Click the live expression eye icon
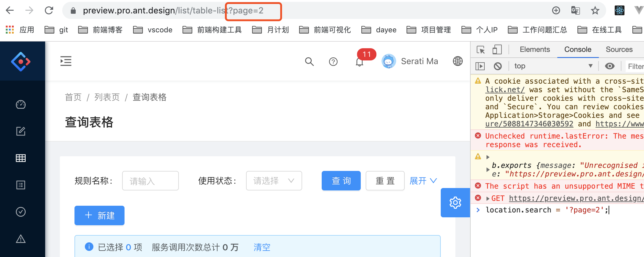Screen dimensions: 644x257 pyautogui.click(x=610, y=66)
